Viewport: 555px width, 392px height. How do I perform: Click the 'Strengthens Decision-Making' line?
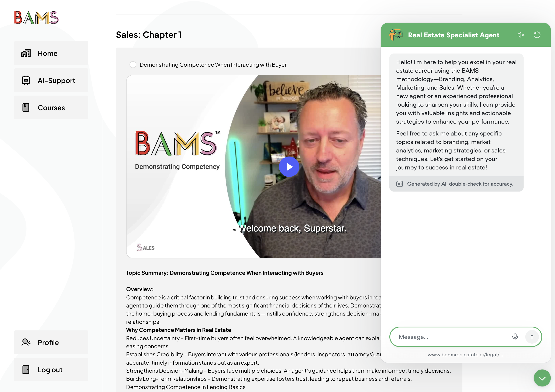tap(288, 371)
